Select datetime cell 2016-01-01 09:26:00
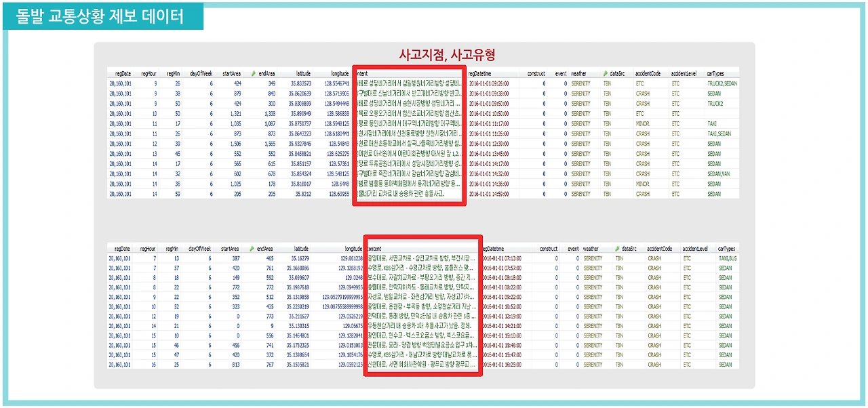The height and width of the screenshot is (408, 868). pos(490,83)
